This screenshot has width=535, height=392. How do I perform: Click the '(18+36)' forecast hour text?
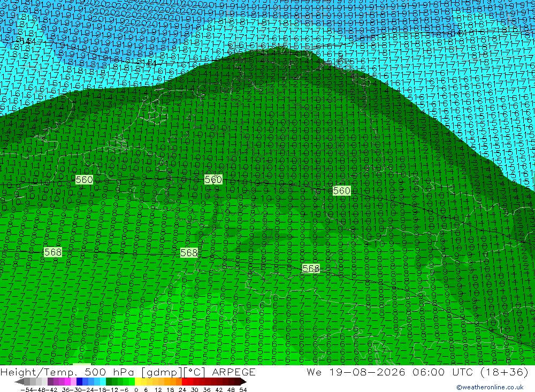tap(505, 372)
